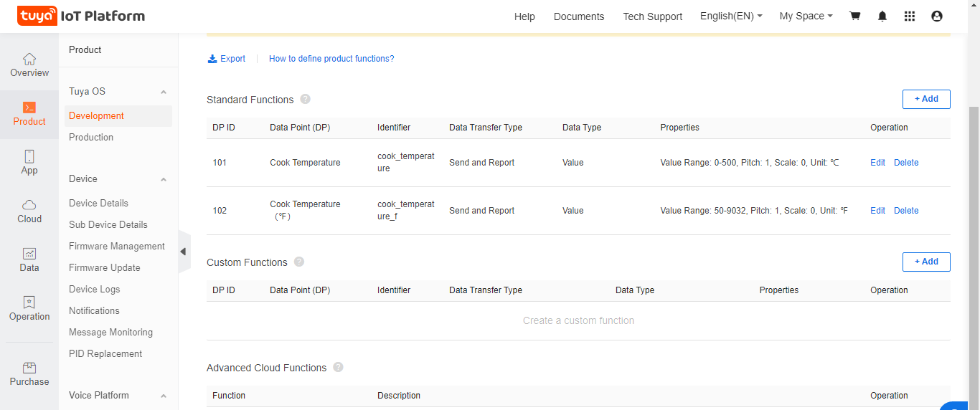Image resolution: width=980 pixels, height=410 pixels.
Task: Expand the My Space dropdown
Action: click(806, 16)
